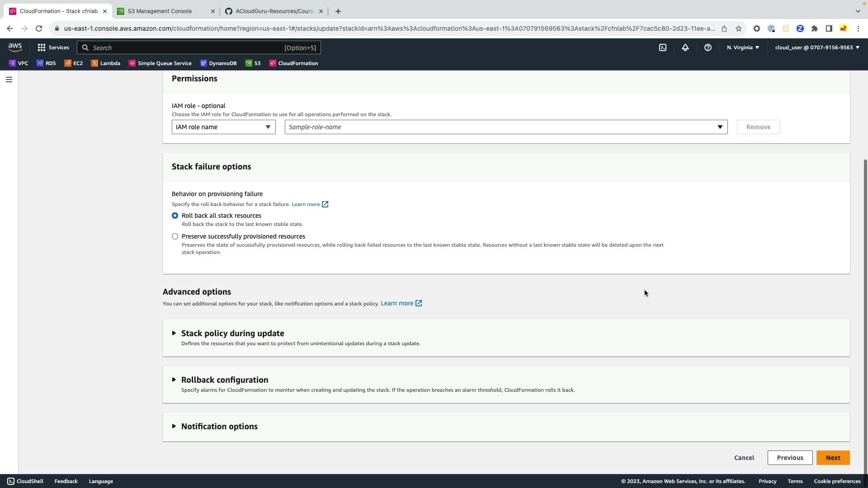The height and width of the screenshot is (488, 868).
Task: Open the IAM role name dropdown
Action: 223,127
